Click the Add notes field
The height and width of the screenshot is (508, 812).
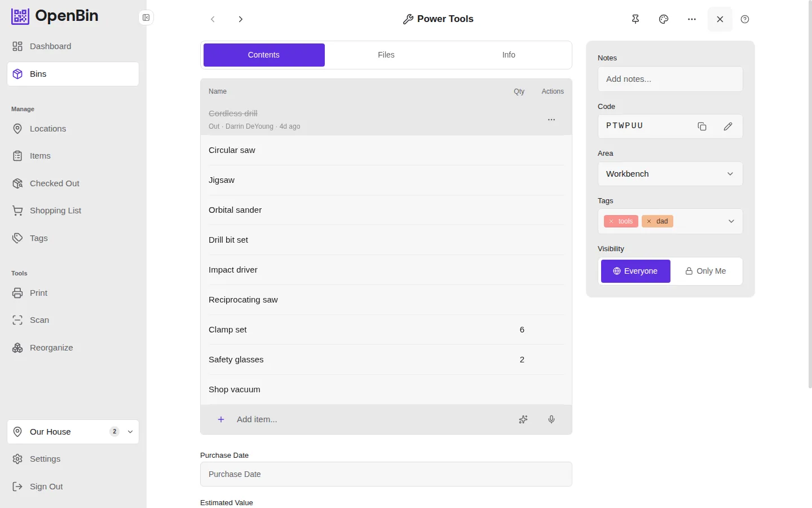click(x=670, y=79)
